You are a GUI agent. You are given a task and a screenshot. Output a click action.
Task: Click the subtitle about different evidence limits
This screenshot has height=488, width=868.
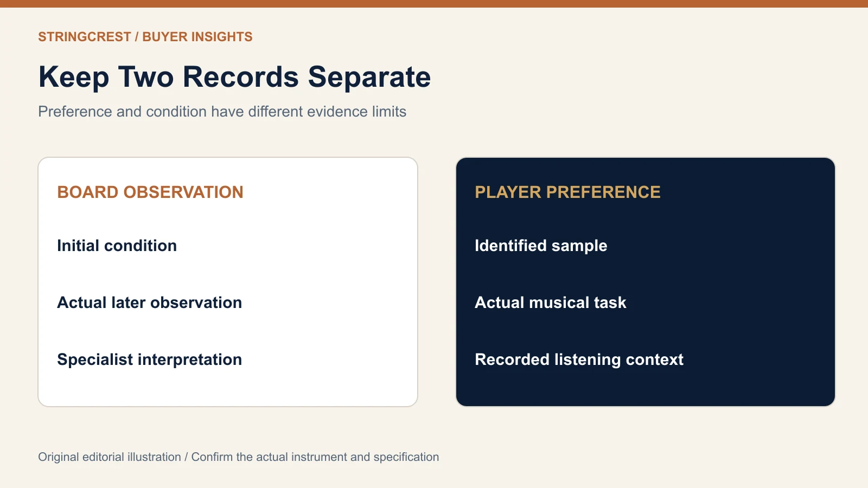(222, 112)
